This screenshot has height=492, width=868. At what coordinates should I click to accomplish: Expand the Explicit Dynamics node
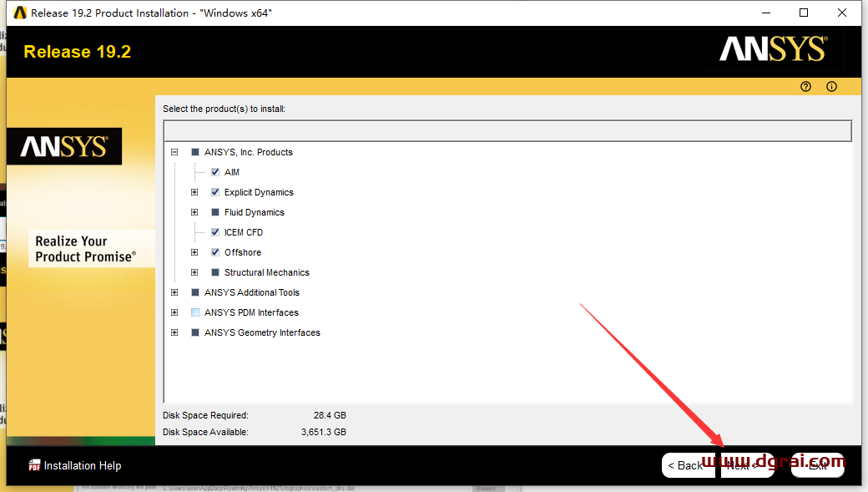pyautogui.click(x=194, y=192)
